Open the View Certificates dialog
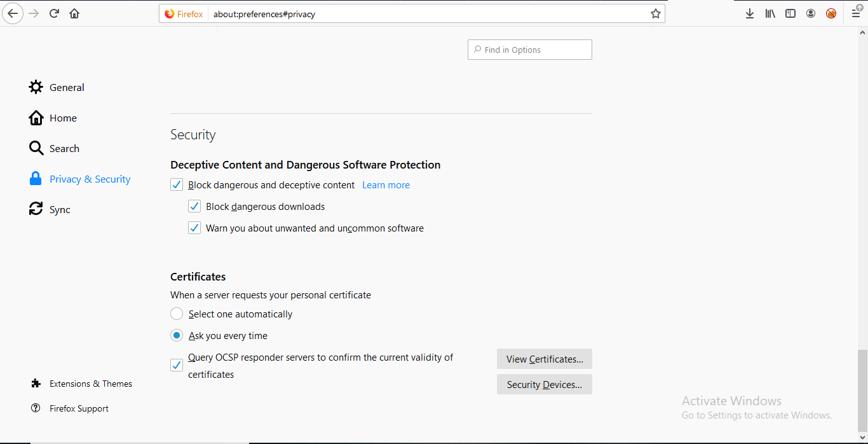The width and height of the screenshot is (868, 444). 544,359
